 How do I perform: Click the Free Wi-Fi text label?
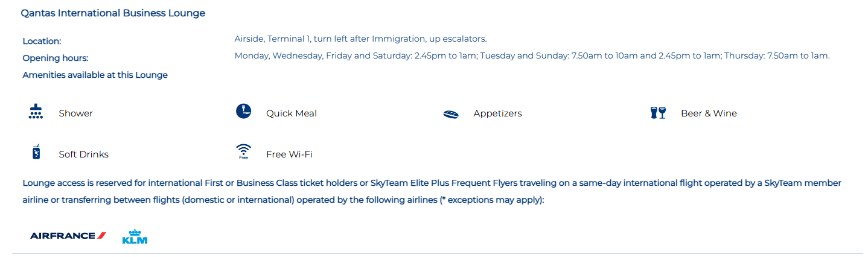289,154
